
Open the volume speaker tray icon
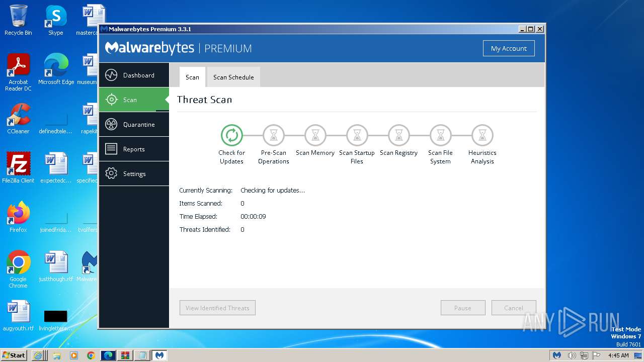coord(572,355)
